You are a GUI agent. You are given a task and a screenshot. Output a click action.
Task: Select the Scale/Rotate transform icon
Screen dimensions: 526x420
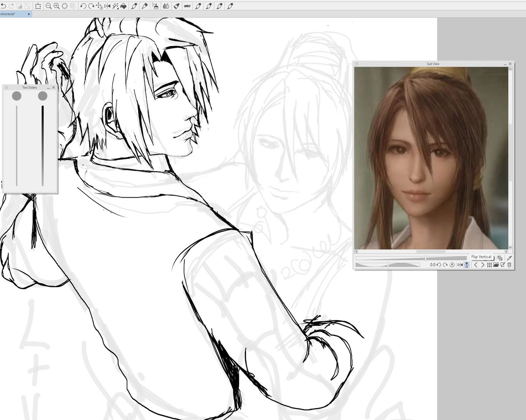click(38, 6)
